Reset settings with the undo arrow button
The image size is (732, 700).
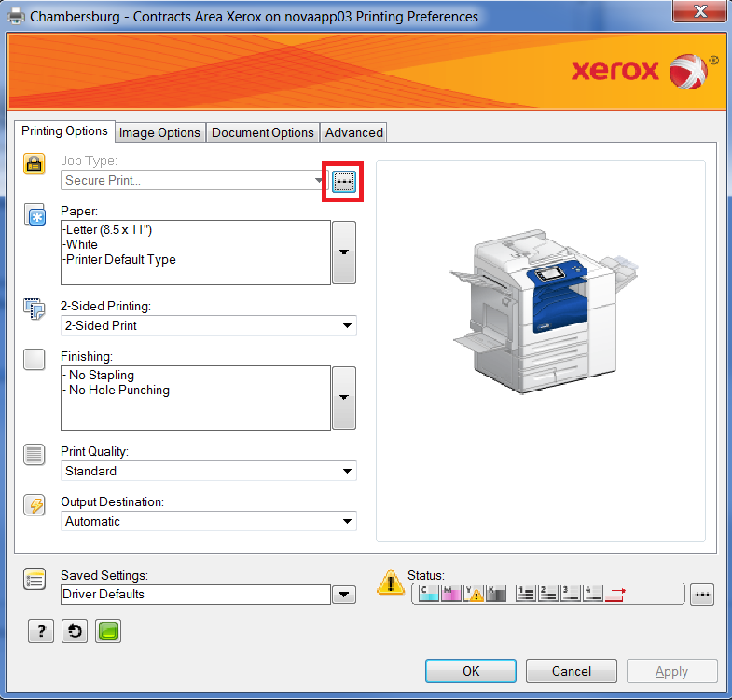75,631
